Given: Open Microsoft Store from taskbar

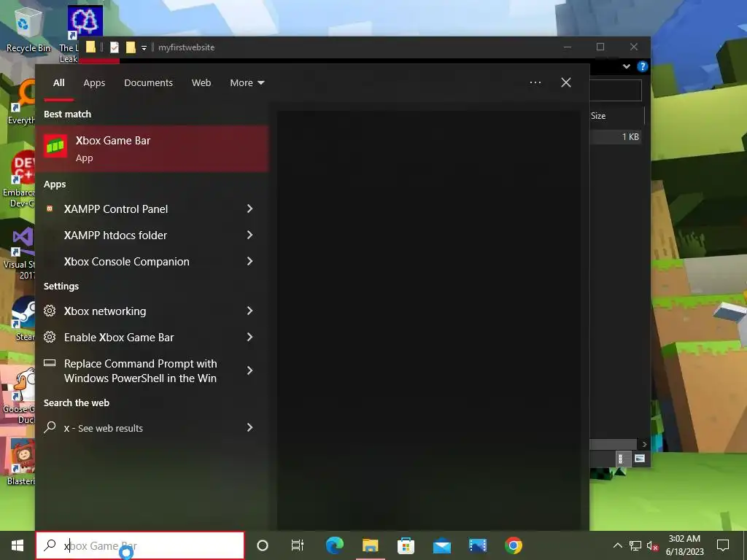Looking at the screenshot, I should click(x=406, y=545).
